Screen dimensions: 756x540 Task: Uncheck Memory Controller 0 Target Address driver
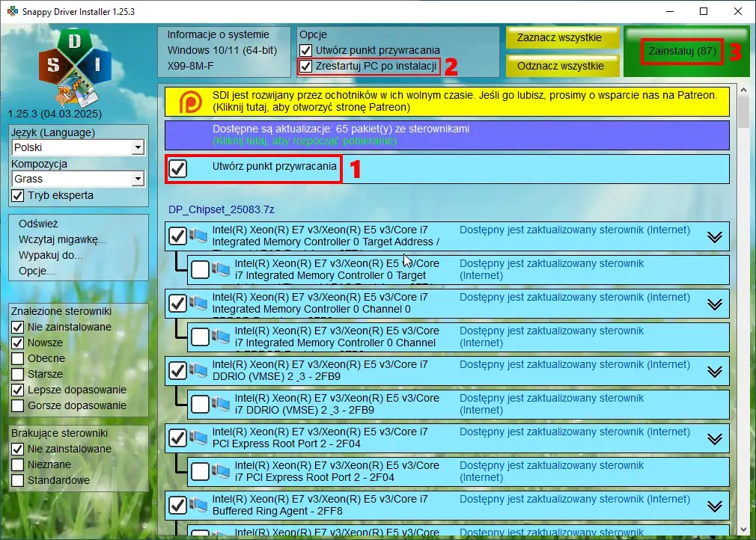pyautogui.click(x=178, y=236)
